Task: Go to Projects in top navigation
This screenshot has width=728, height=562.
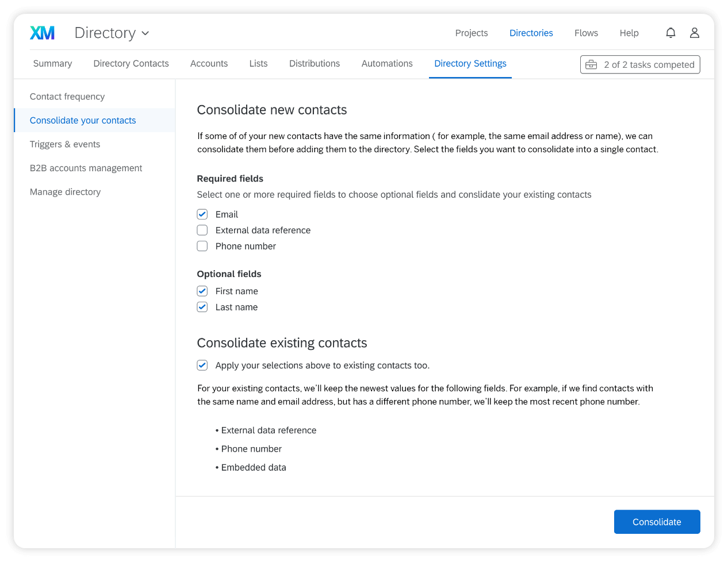Action: pos(471,33)
